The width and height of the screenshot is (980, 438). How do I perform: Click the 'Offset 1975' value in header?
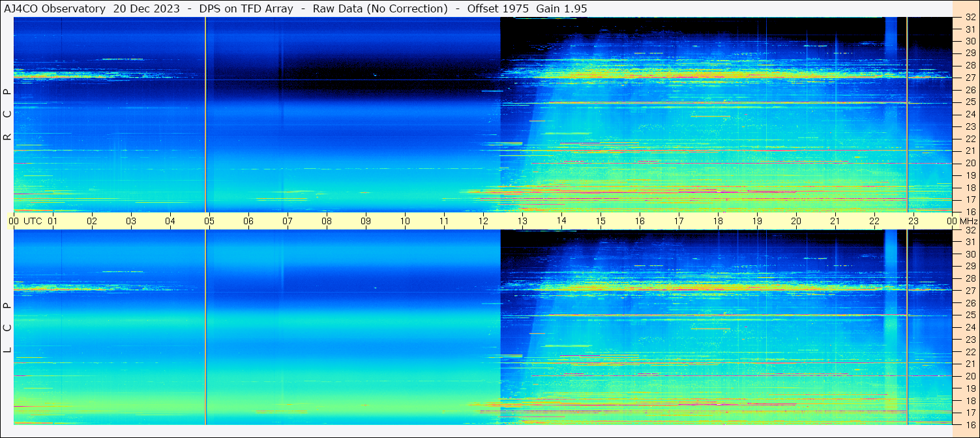pyautogui.click(x=498, y=8)
